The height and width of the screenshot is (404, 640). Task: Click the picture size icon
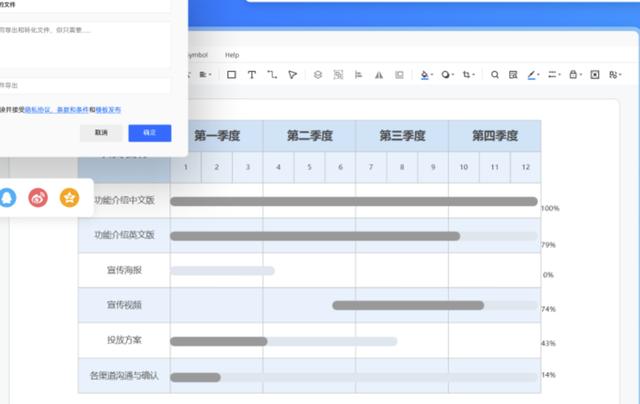tap(399, 75)
